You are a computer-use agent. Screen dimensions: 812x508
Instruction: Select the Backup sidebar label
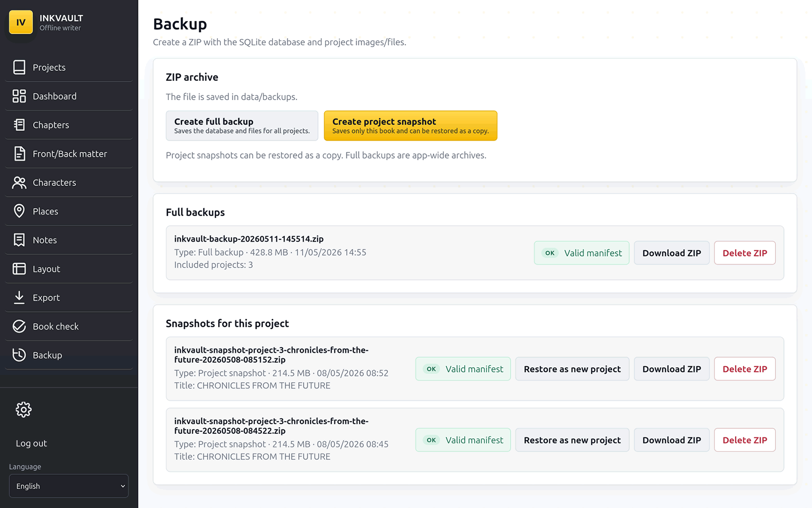click(47, 355)
